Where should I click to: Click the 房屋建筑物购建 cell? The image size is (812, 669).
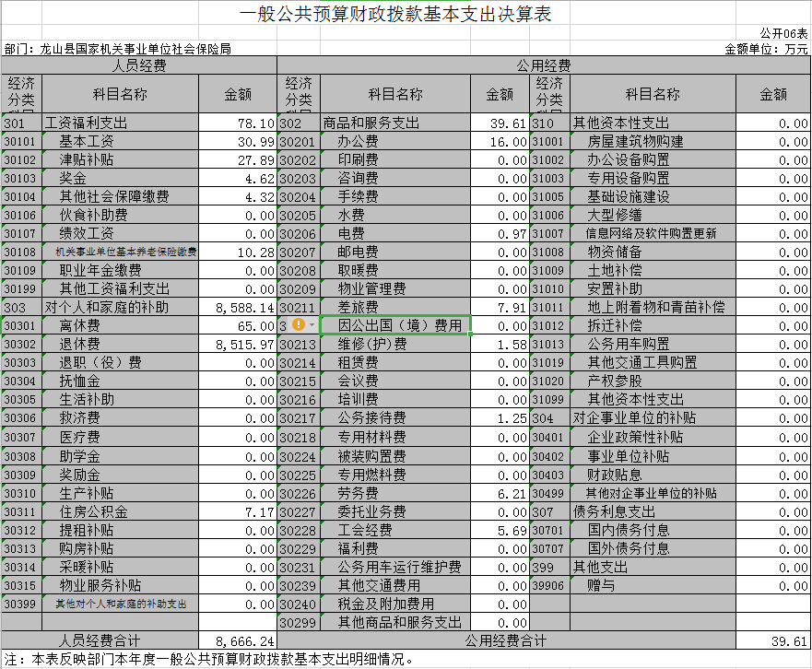pyautogui.click(x=653, y=141)
